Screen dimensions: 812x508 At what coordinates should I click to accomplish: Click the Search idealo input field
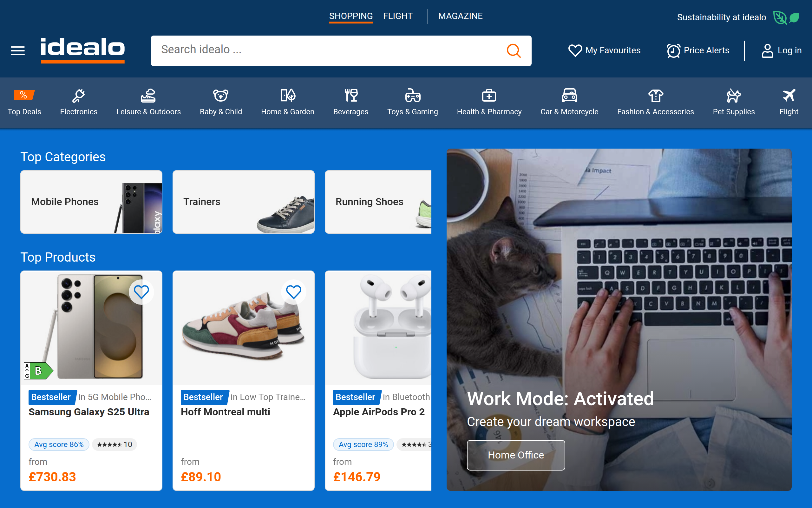pos(329,51)
